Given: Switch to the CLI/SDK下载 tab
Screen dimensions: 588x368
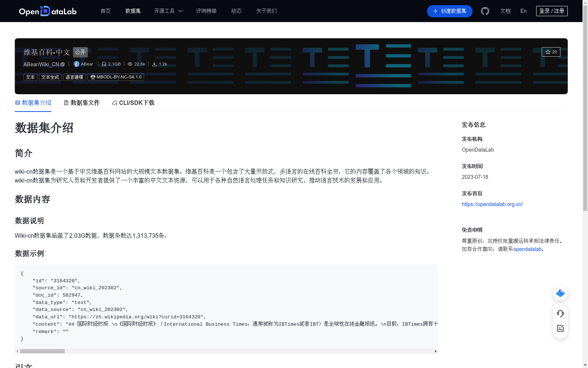Looking at the screenshot, I should 133,103.
